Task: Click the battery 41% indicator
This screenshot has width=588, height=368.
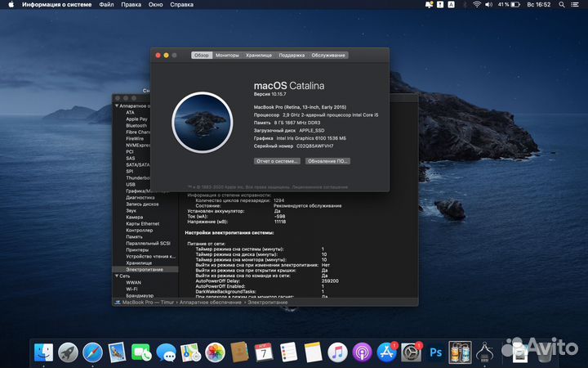Action: click(509, 5)
